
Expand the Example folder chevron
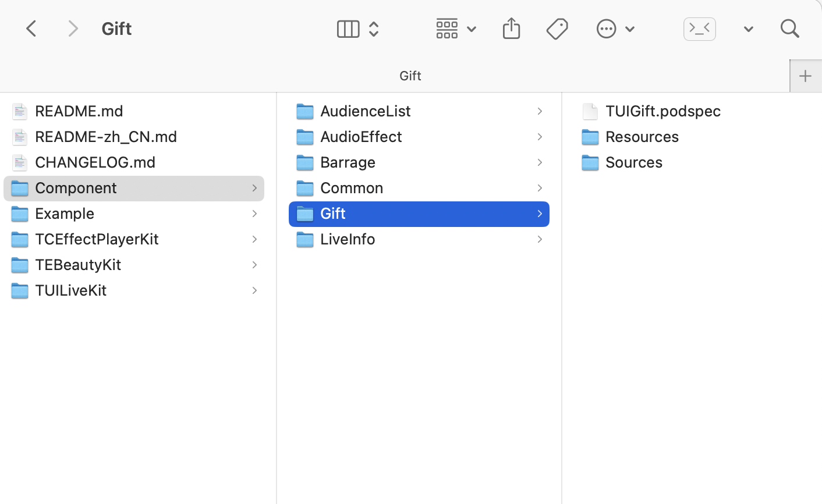pyautogui.click(x=254, y=214)
